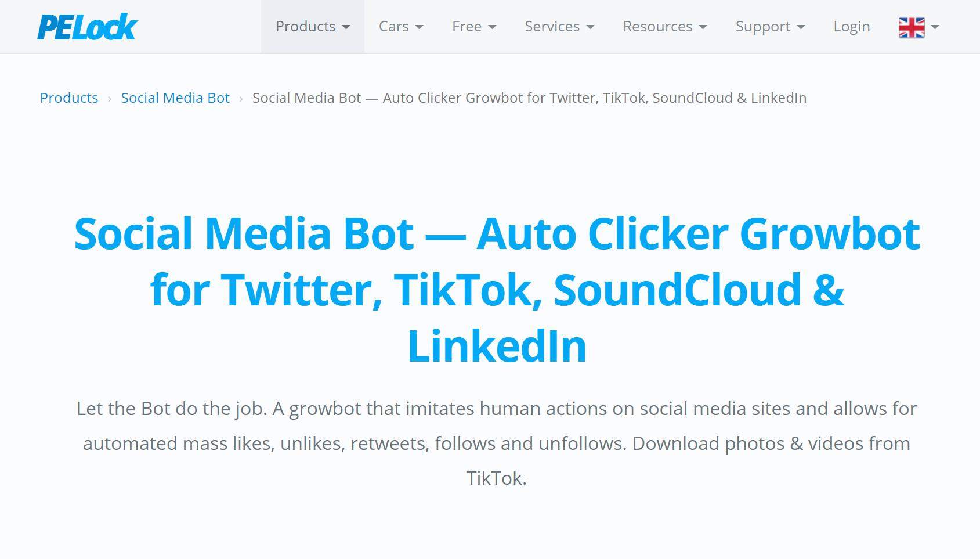The height and width of the screenshot is (559, 980).
Task: Click the Free menu chevron icon
Action: click(x=493, y=27)
